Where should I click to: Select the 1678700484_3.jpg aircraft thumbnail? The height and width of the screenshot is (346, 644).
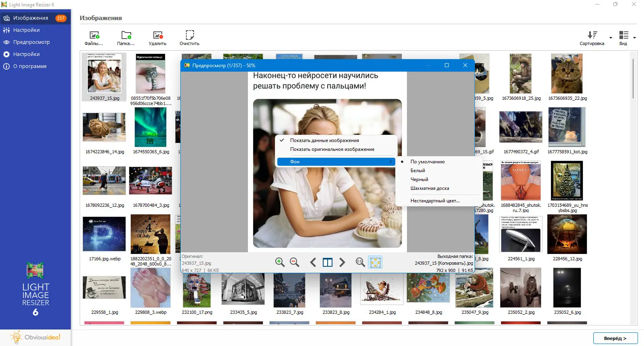coord(151,181)
